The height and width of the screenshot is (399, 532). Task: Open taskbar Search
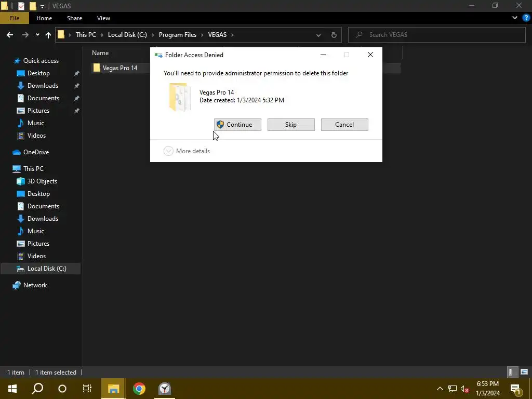pos(37,389)
